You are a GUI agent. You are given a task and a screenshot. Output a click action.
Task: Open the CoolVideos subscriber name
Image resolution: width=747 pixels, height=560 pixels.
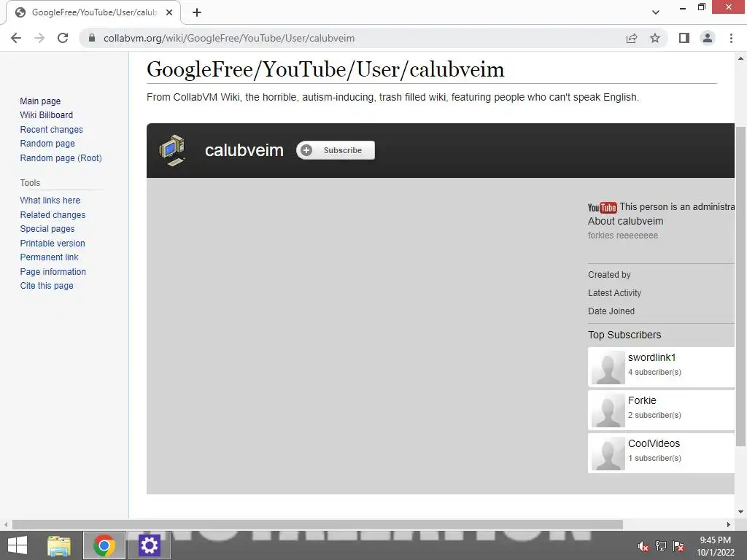click(654, 443)
